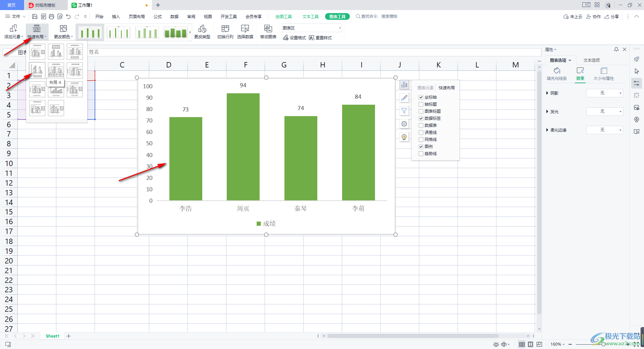Select layout 4 thumbnail in quick layout
The image size is (644, 349).
[37, 70]
